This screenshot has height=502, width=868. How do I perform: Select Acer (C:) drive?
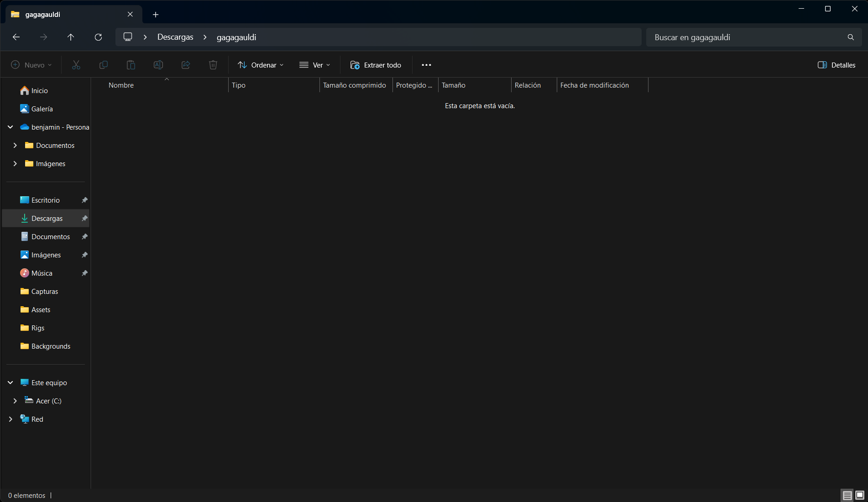click(46, 401)
